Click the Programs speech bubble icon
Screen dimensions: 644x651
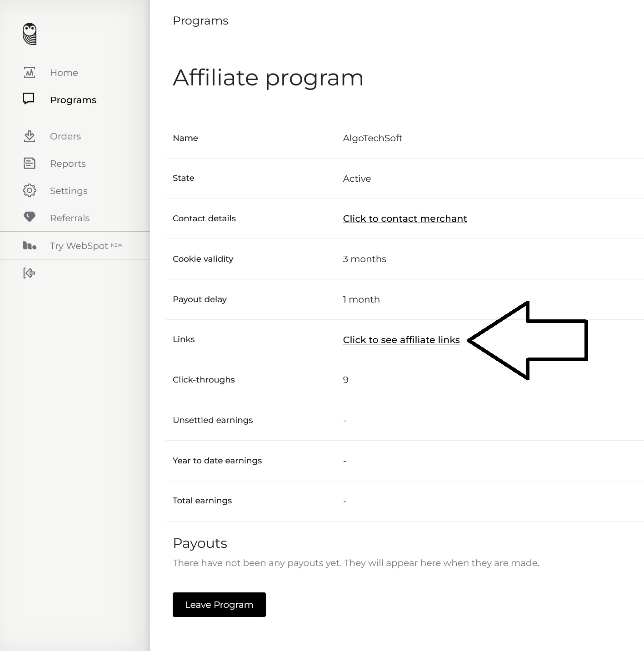[x=29, y=99]
